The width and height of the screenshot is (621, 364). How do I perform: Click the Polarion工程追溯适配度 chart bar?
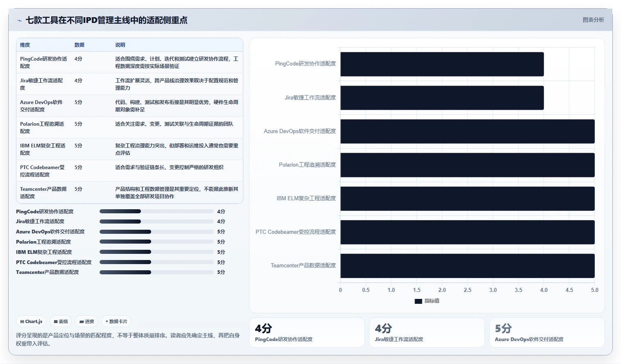[x=467, y=165]
